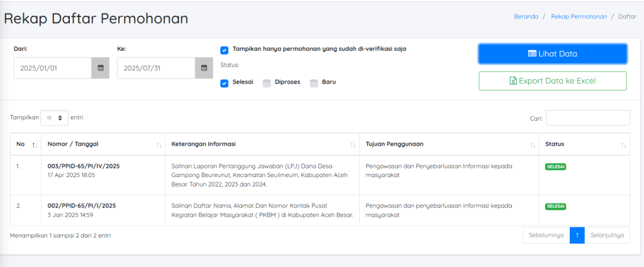The width and height of the screenshot is (644, 267).
Task: Go to Beranda breadcrumb link
Action: pyautogui.click(x=526, y=17)
